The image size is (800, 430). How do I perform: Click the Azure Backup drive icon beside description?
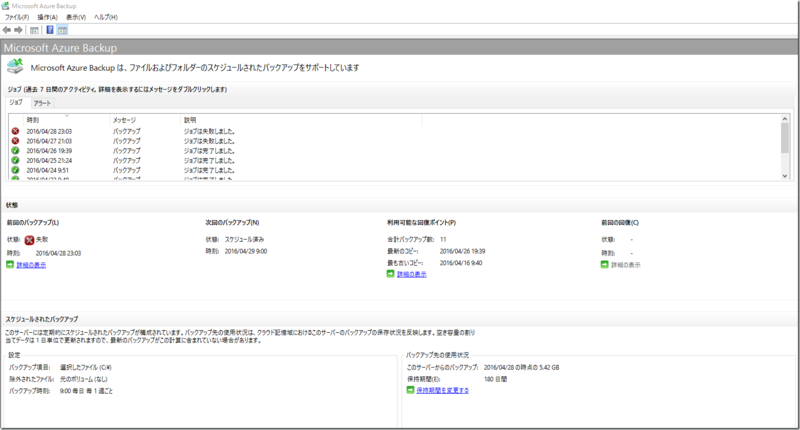(x=15, y=66)
